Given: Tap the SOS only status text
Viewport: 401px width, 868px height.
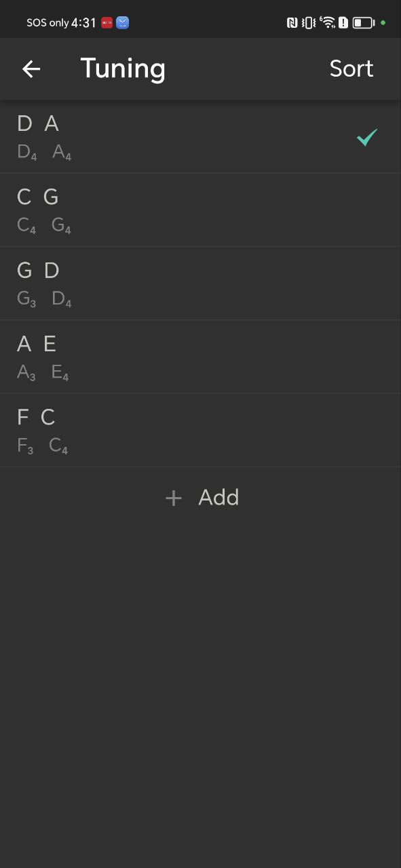Looking at the screenshot, I should coord(47,23).
